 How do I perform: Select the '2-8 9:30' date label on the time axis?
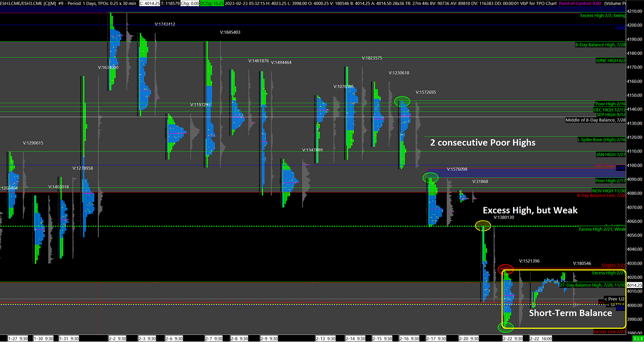240,338
